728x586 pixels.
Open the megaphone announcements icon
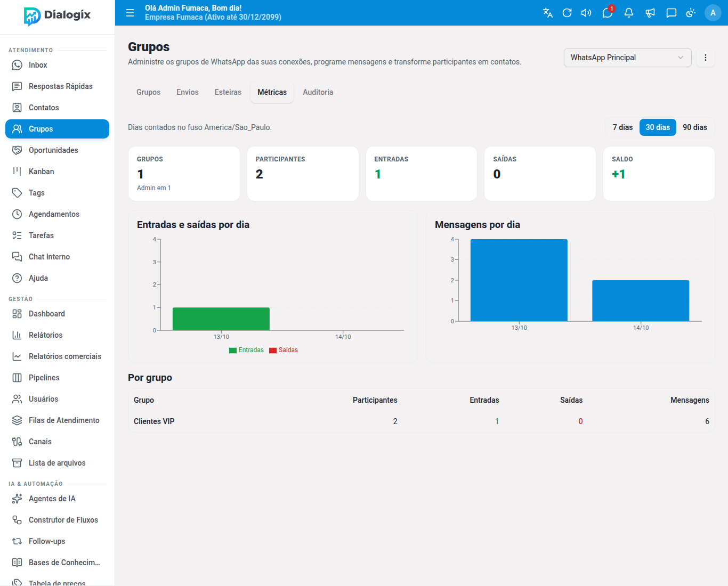pos(650,13)
